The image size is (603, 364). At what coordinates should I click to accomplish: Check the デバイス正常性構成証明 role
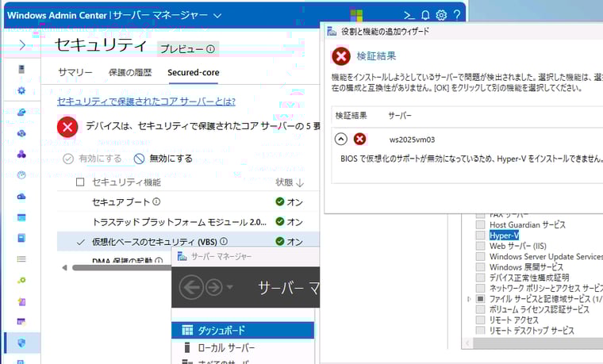click(480, 278)
